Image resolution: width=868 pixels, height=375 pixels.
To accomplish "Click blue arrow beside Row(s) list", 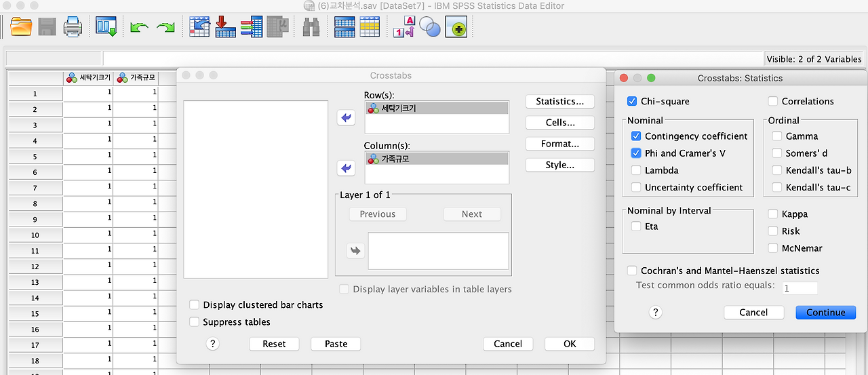I will tap(347, 118).
